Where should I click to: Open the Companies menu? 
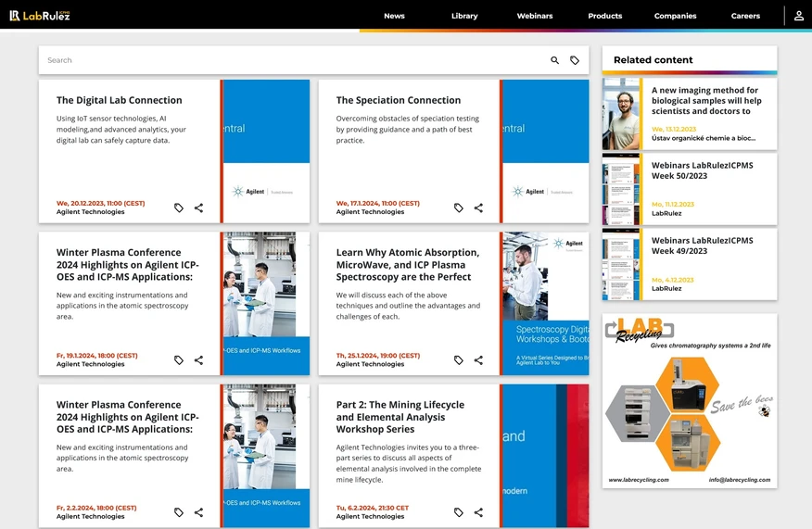pyautogui.click(x=676, y=16)
